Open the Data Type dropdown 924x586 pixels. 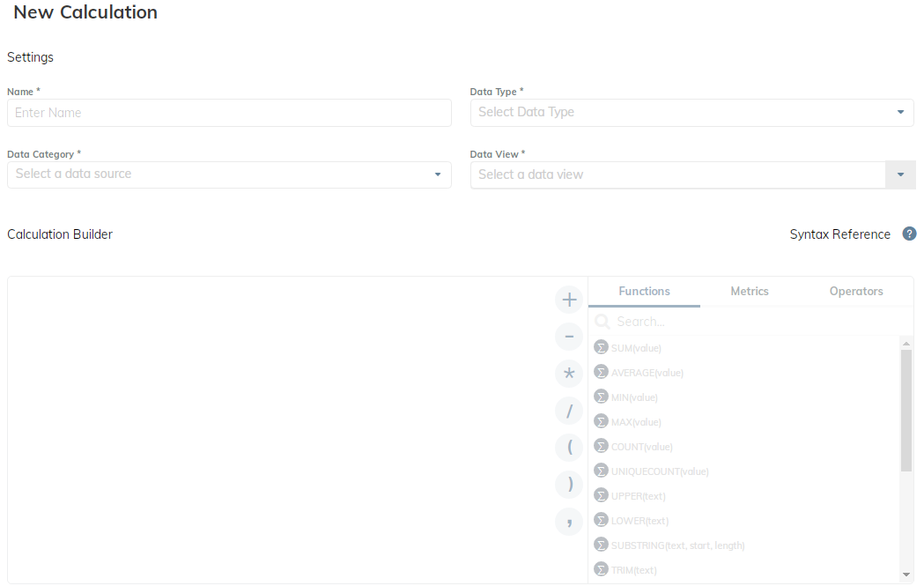pos(691,113)
